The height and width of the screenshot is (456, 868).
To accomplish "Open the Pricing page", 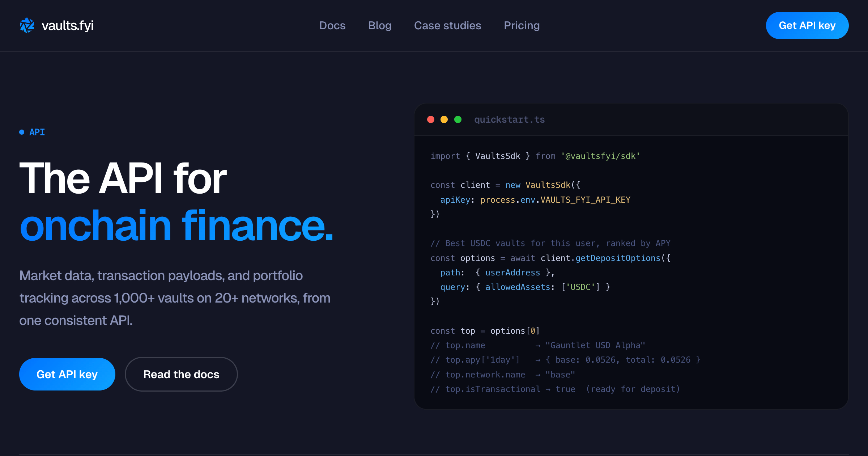I will 522,25.
